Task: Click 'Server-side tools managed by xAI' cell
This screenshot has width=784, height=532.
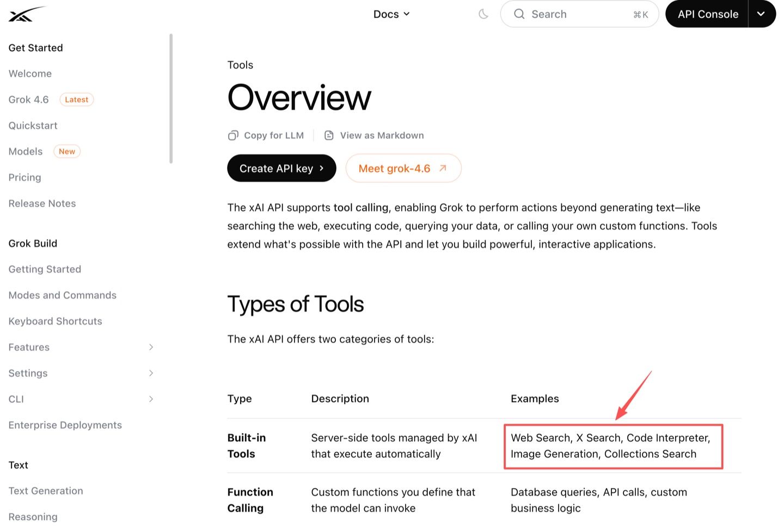Action: [x=394, y=446]
